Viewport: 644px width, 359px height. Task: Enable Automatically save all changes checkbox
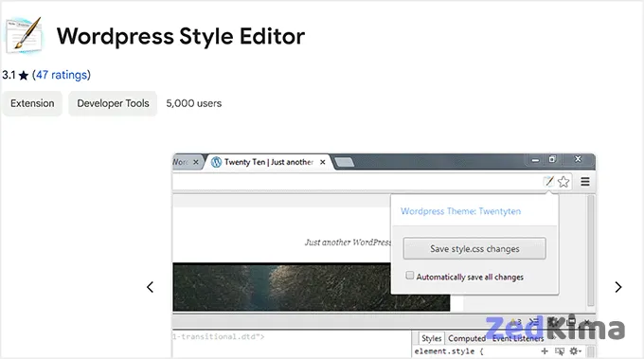[409, 276]
